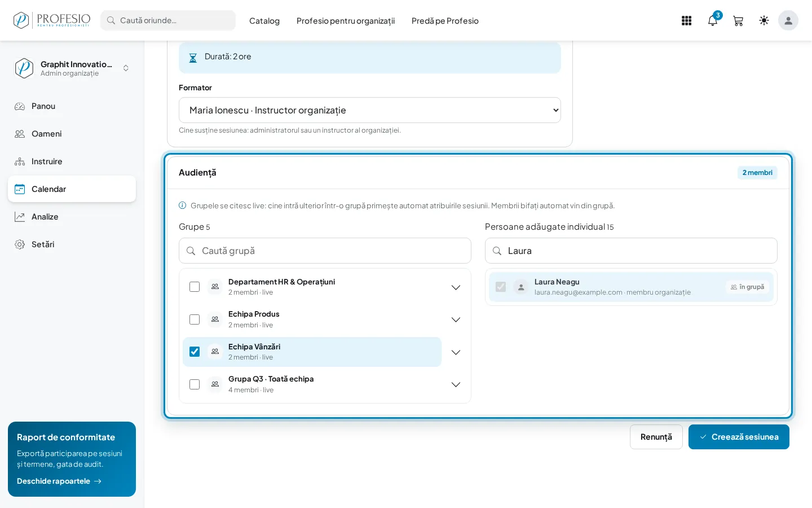Expand Echipa Produs members
The height and width of the screenshot is (508, 812).
click(456, 319)
